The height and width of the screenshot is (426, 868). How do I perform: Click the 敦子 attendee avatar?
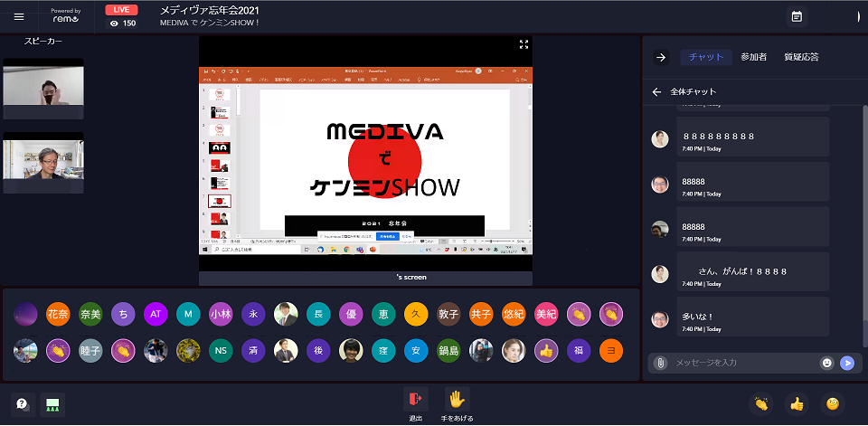(x=448, y=314)
